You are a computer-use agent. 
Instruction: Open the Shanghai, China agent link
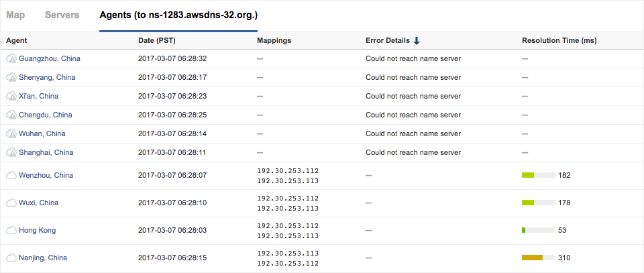point(46,153)
